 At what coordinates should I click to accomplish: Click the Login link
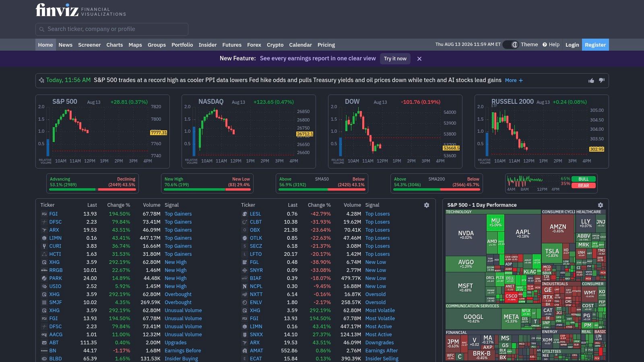pyautogui.click(x=572, y=45)
